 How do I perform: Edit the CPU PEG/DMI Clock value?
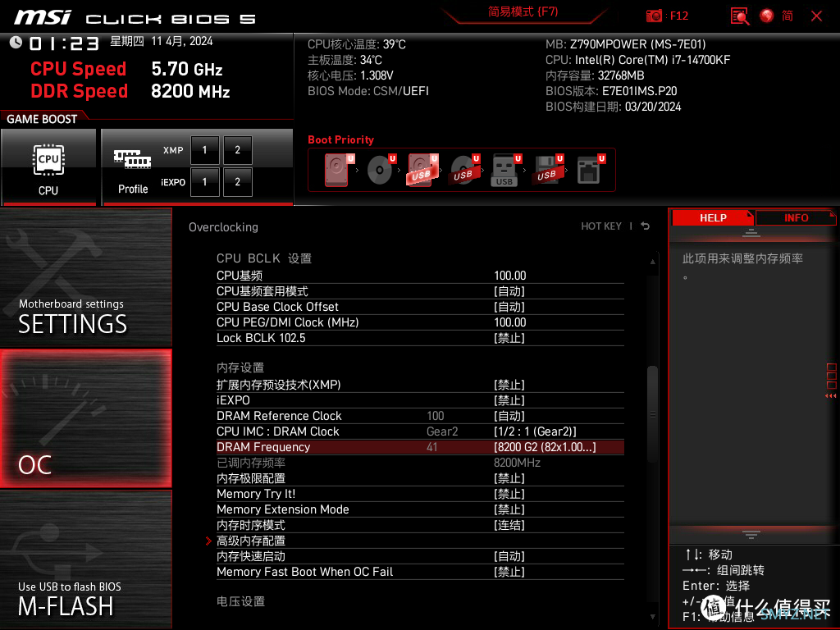510,322
